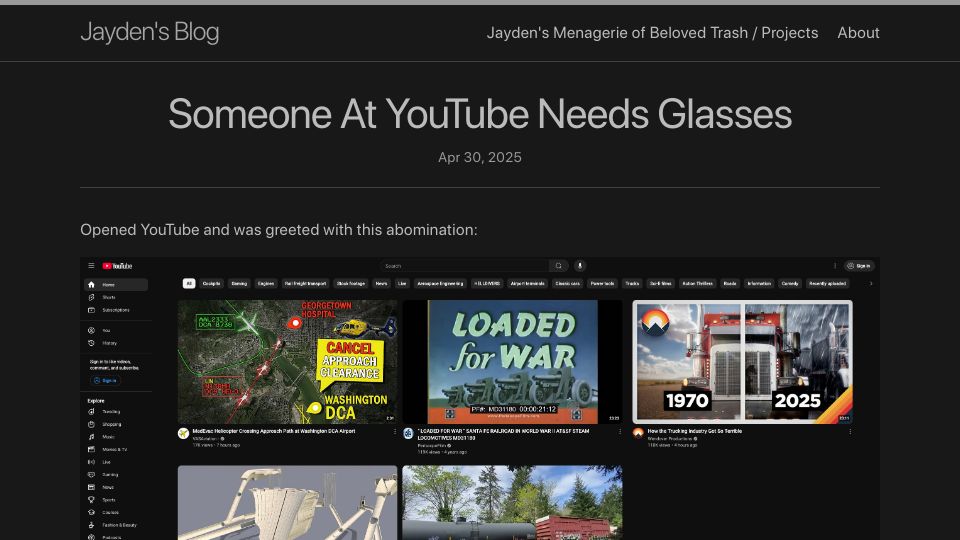Open Courses in the Explore section
This screenshot has height=540, width=960.
click(116, 512)
